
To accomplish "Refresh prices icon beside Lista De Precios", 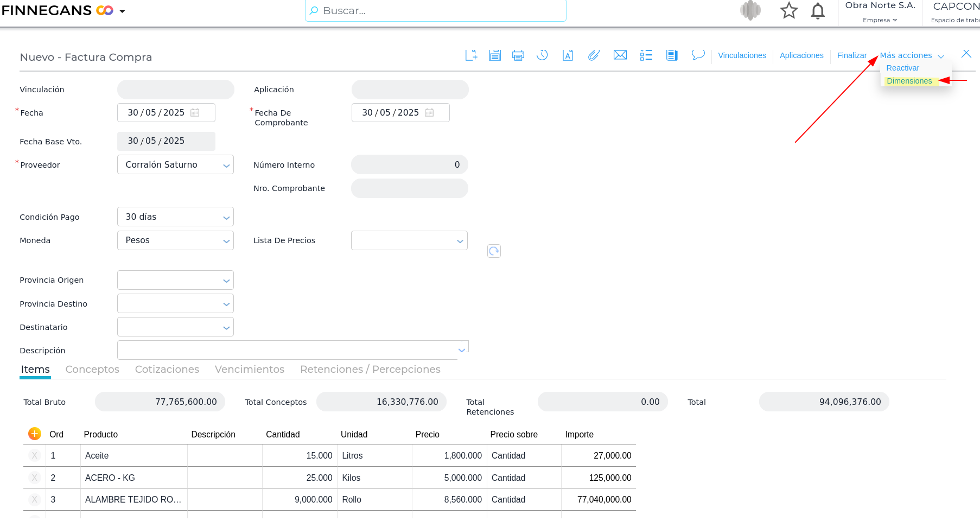I will 494,251.
